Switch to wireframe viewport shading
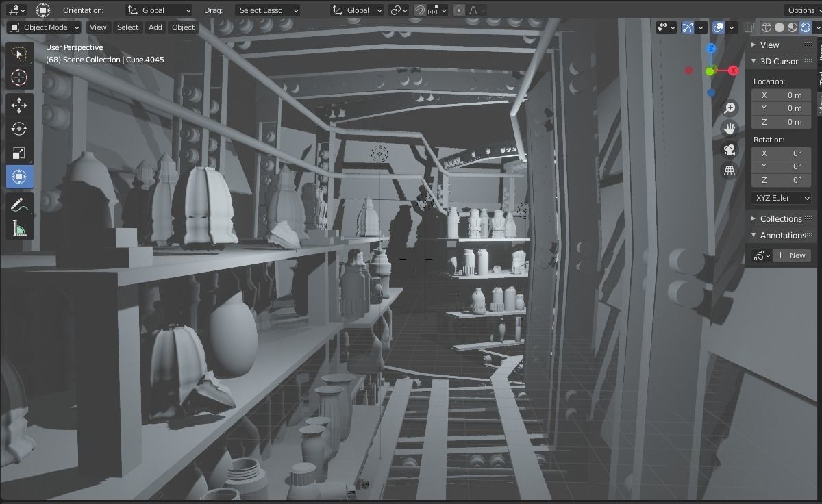Image resolution: width=822 pixels, height=504 pixels. [x=767, y=27]
